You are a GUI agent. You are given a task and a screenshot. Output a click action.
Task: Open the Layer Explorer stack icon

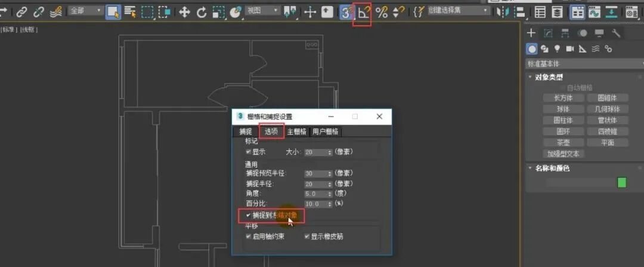[x=558, y=13]
